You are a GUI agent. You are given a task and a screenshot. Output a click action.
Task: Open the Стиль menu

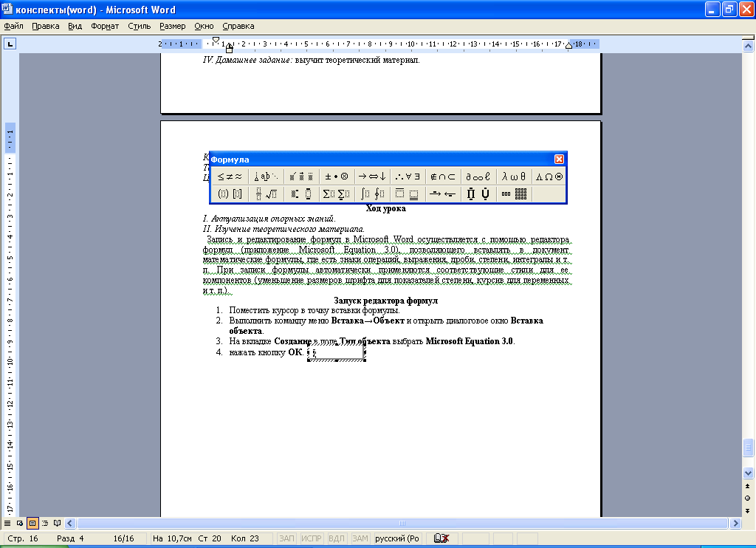[140, 26]
